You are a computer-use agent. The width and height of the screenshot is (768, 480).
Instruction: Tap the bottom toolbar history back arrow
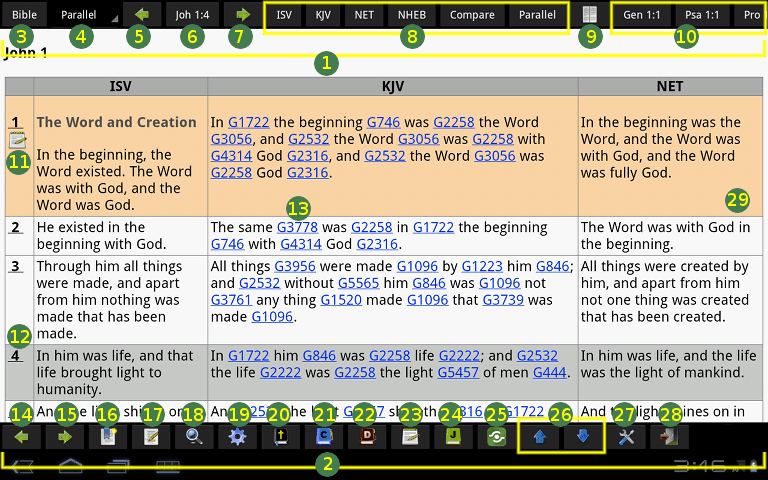click(x=21, y=437)
